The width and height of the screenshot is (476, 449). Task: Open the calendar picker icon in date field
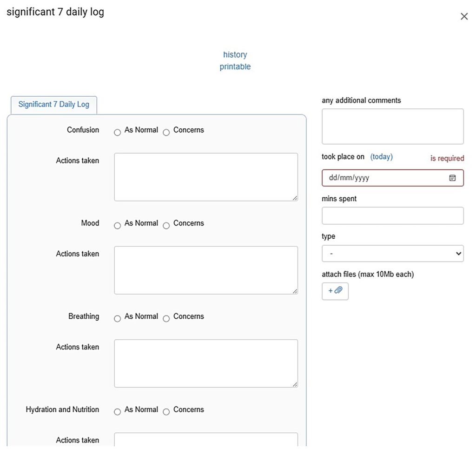pyautogui.click(x=452, y=178)
